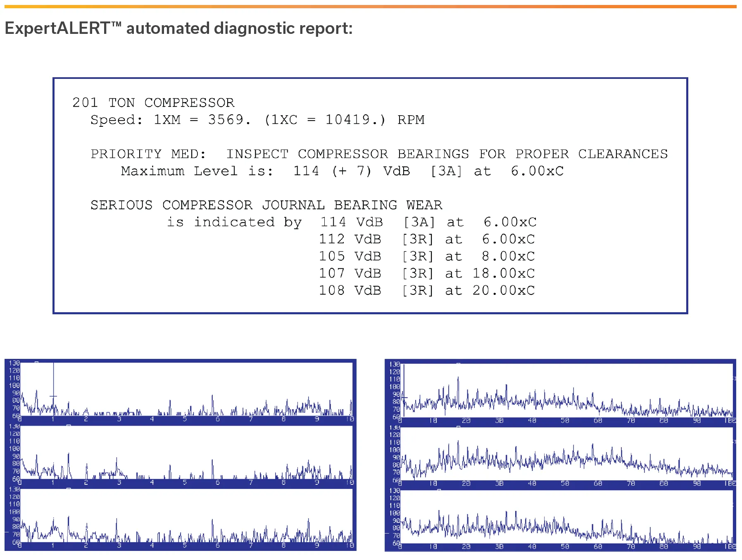Open the bottom 0–10 order spectrum plot
This screenshot has height=560, width=742.
(x=186, y=515)
